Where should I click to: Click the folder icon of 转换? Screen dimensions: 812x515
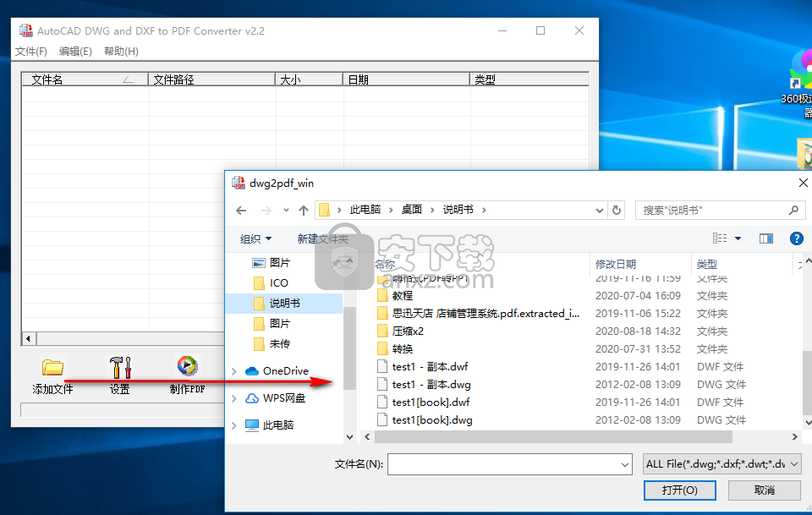coord(382,349)
